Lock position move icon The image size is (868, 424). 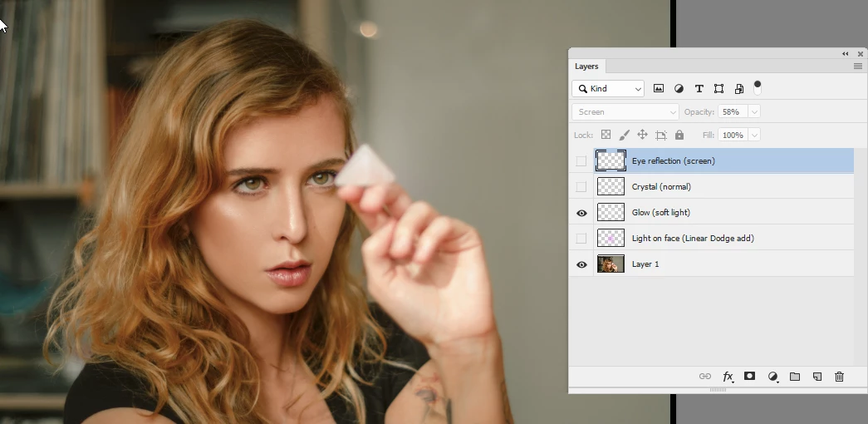coord(642,135)
